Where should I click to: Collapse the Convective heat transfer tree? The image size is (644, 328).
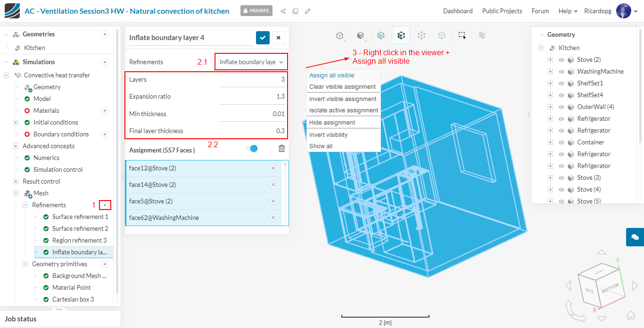(6, 76)
